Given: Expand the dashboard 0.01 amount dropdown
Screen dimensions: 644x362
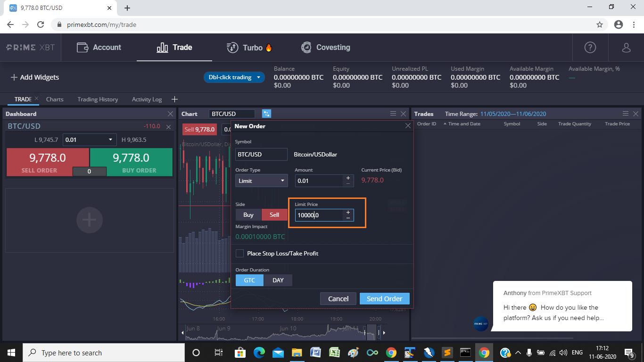Looking at the screenshot, I should (x=90, y=140).
